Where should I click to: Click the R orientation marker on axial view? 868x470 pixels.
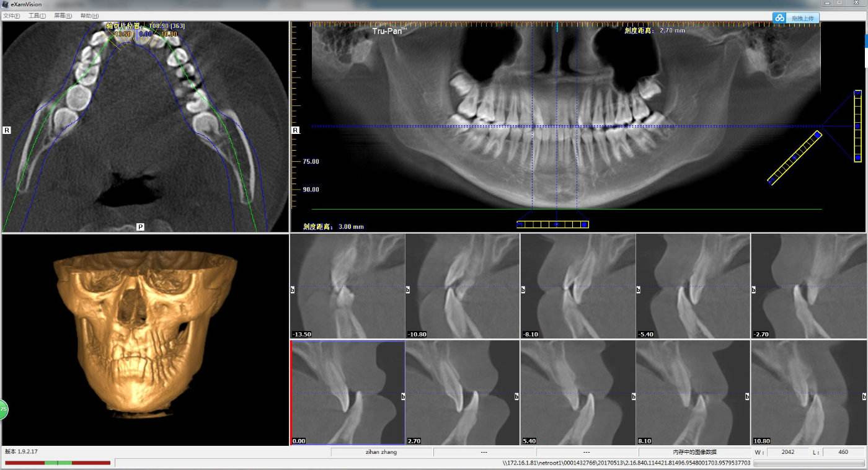coord(7,130)
